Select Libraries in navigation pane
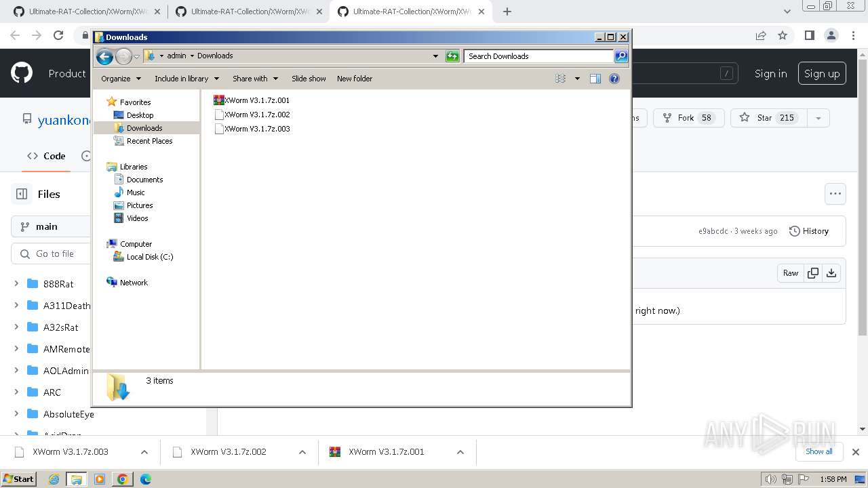The height and width of the screenshot is (488, 868). pyautogui.click(x=134, y=167)
